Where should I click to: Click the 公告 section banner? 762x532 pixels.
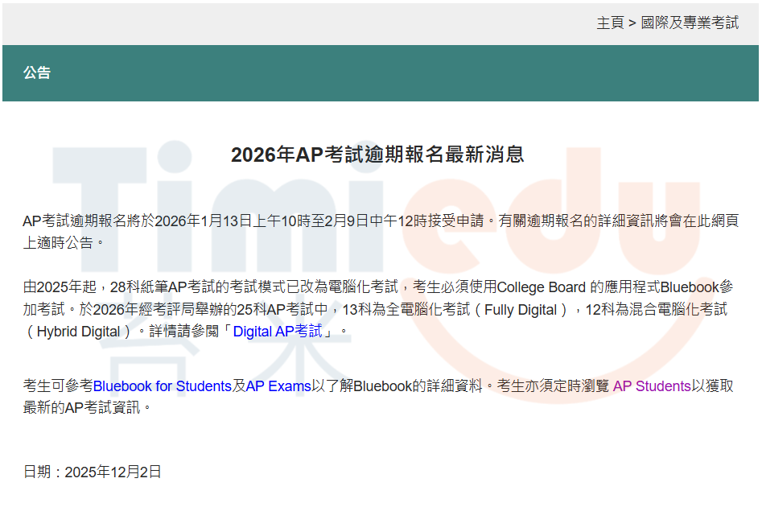38,73
